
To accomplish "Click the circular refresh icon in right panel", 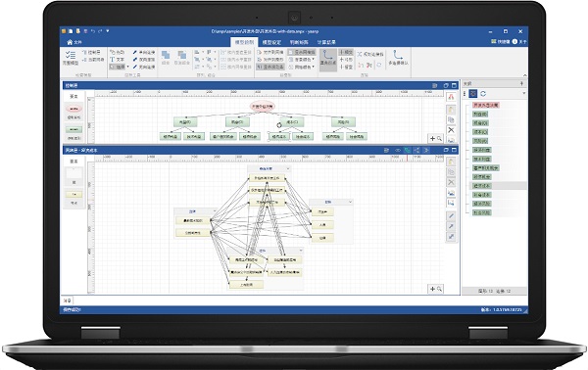I will pyautogui.click(x=483, y=94).
